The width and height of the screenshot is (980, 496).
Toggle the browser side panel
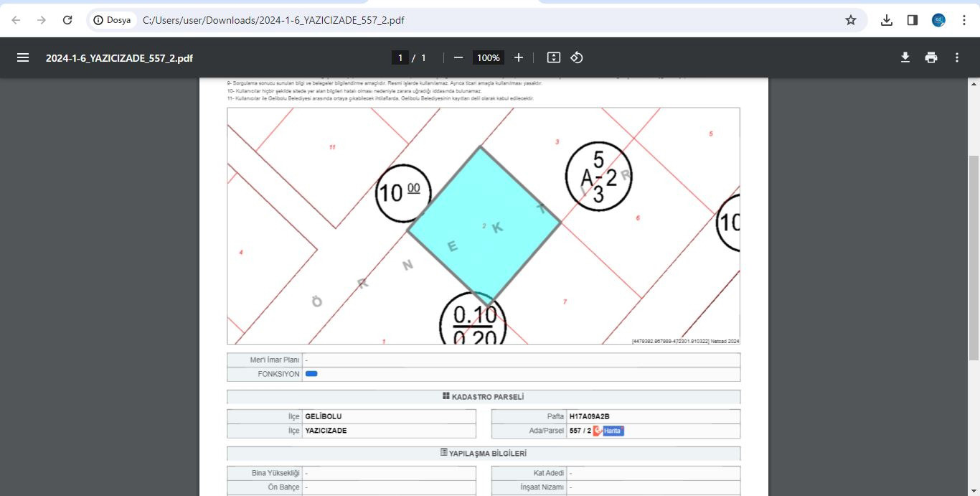[913, 20]
